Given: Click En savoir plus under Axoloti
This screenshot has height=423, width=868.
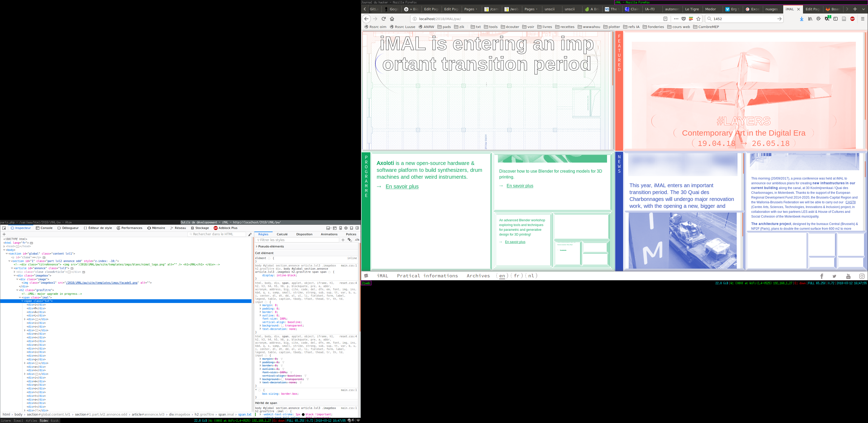Looking at the screenshot, I should [402, 187].
